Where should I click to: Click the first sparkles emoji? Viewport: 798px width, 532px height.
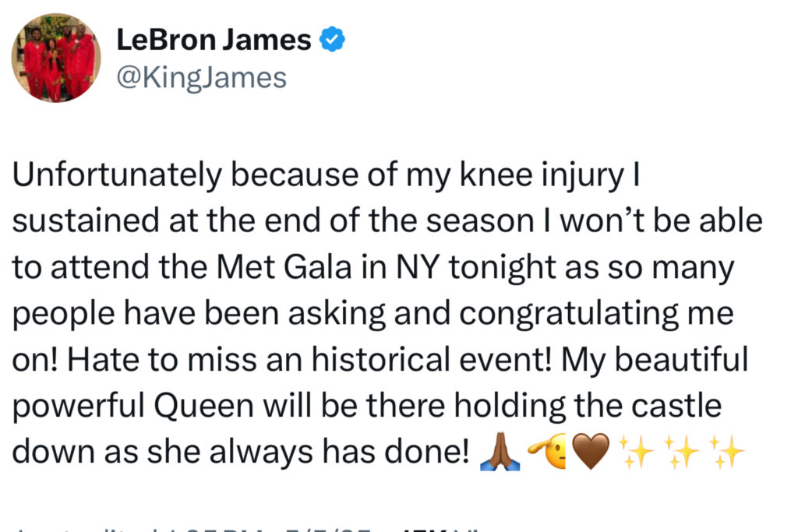[x=634, y=451]
